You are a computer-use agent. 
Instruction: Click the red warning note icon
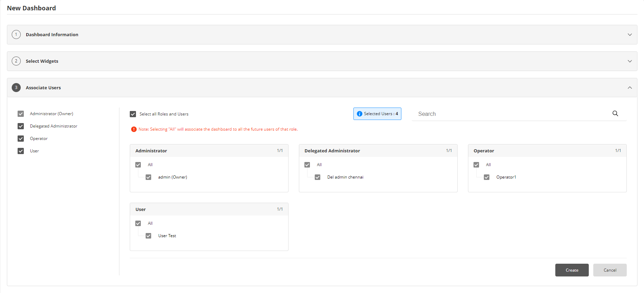click(134, 129)
